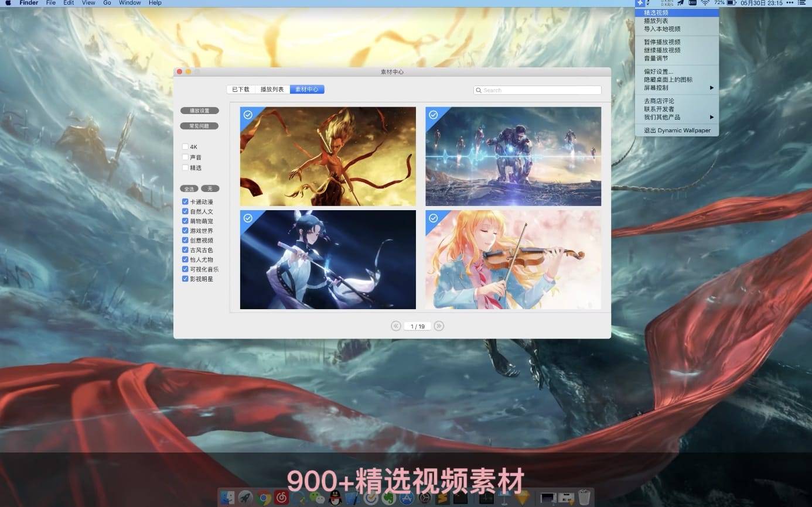This screenshot has width=812, height=507.
Task: Click the paper plane menu bar icon
Action: pyautogui.click(x=680, y=3)
